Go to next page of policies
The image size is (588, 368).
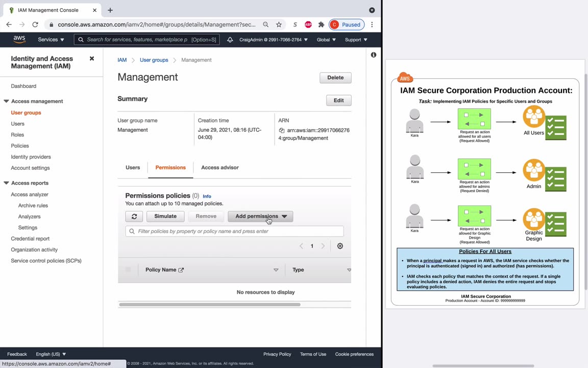pyautogui.click(x=323, y=246)
